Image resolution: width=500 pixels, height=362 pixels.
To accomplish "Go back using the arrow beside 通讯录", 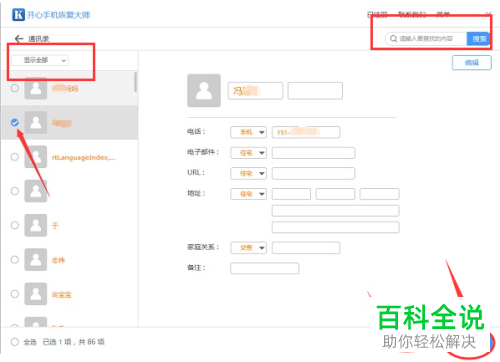I will [x=19, y=39].
